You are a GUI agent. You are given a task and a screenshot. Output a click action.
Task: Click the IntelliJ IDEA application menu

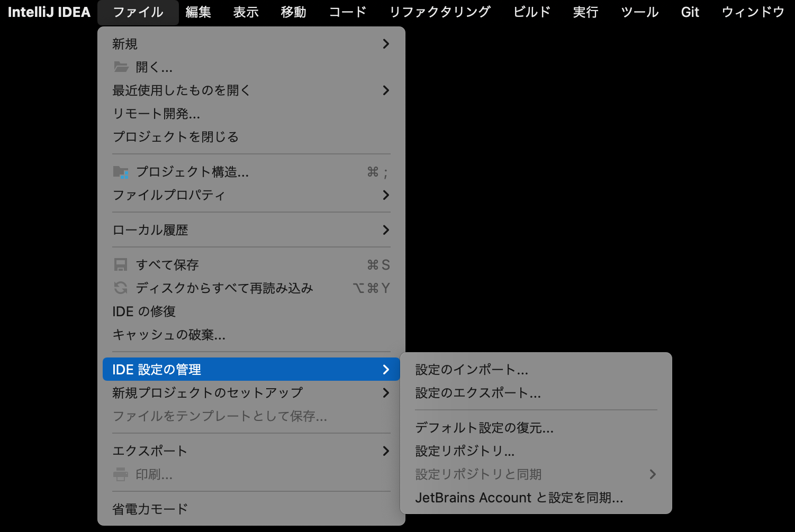click(x=49, y=12)
